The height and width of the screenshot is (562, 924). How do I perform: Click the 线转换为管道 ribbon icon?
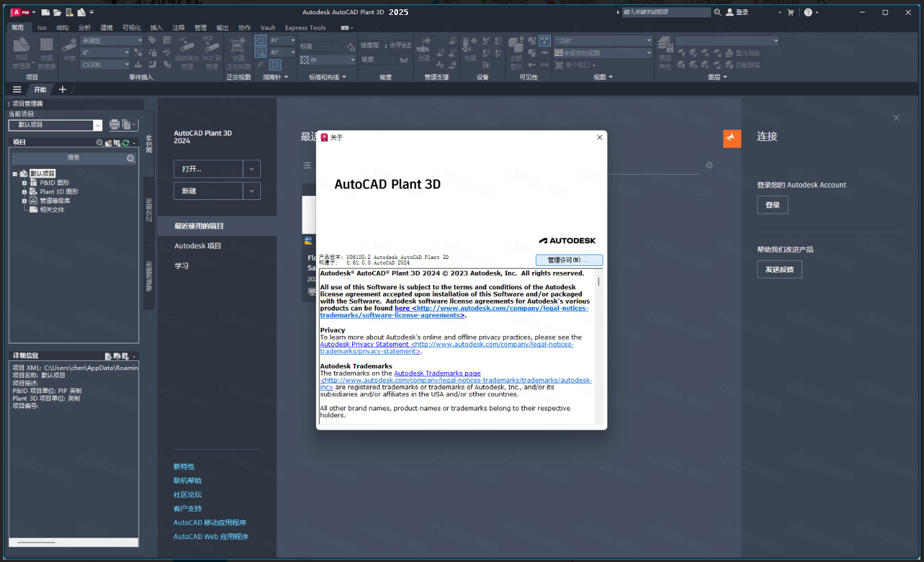click(187, 52)
